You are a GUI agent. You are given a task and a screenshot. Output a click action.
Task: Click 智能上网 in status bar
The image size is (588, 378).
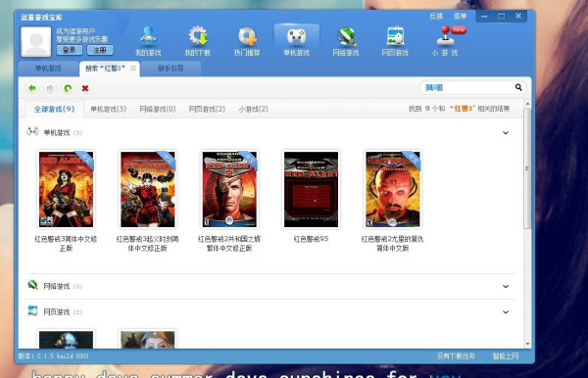point(506,355)
